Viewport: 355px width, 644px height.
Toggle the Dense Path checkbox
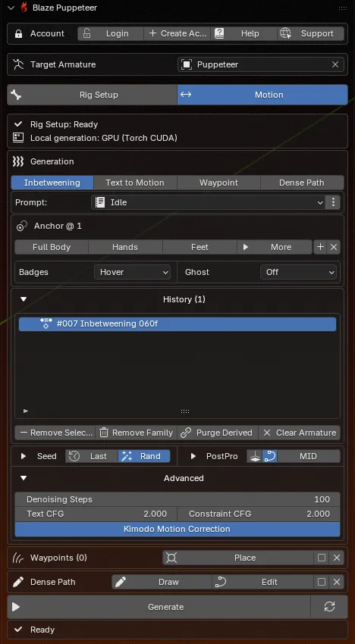point(322,582)
